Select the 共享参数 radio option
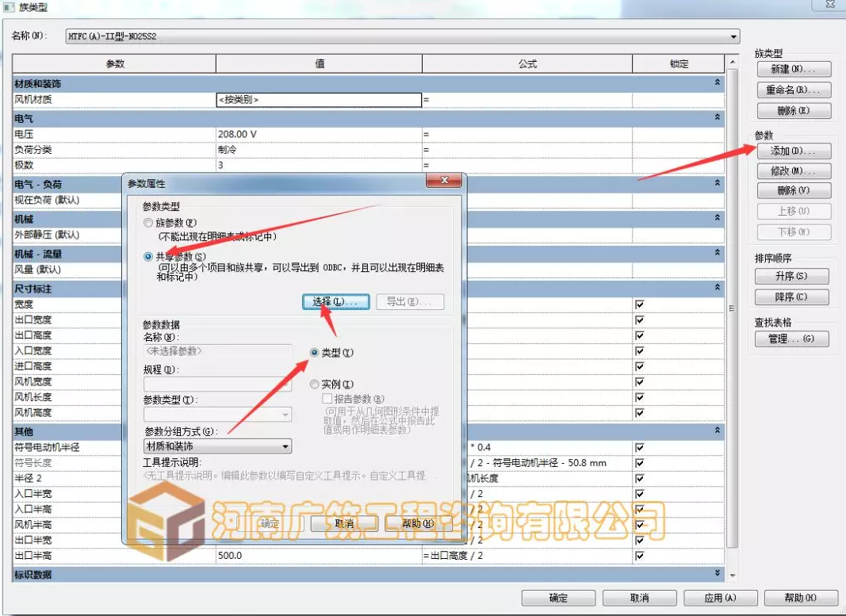 (x=148, y=256)
